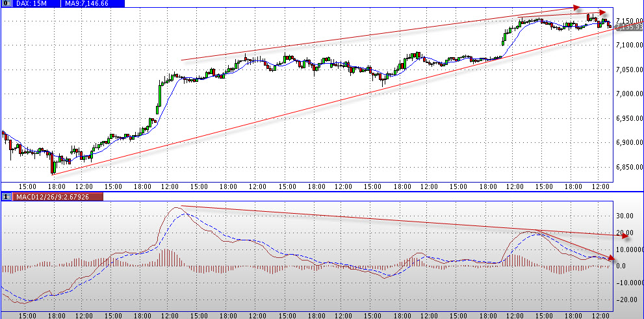The image size is (644, 319).
Task: Click the 7,000.00 price axis label
Action: (x=630, y=94)
